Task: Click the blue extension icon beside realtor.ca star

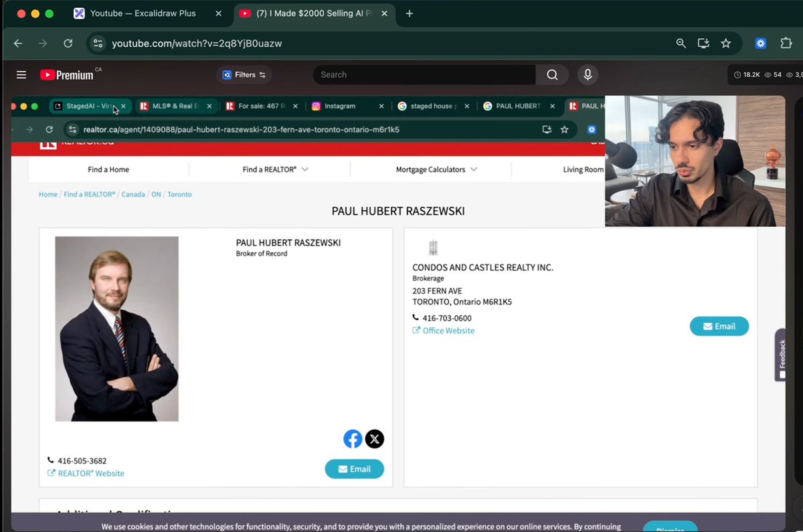Action: coord(592,130)
